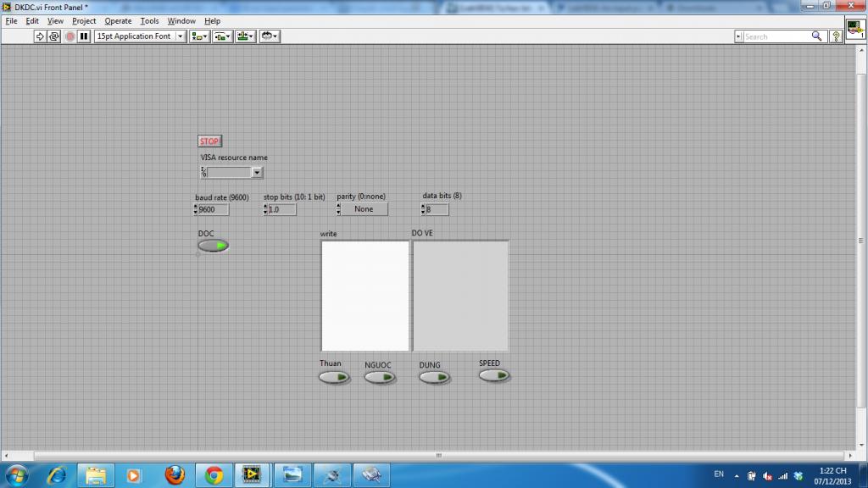The image size is (868, 488).
Task: Open the Help menu
Action: point(212,21)
